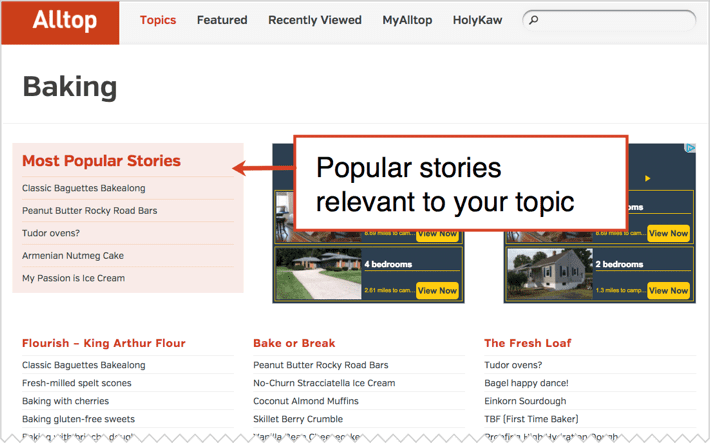Open Baking with cherries

click(66, 401)
